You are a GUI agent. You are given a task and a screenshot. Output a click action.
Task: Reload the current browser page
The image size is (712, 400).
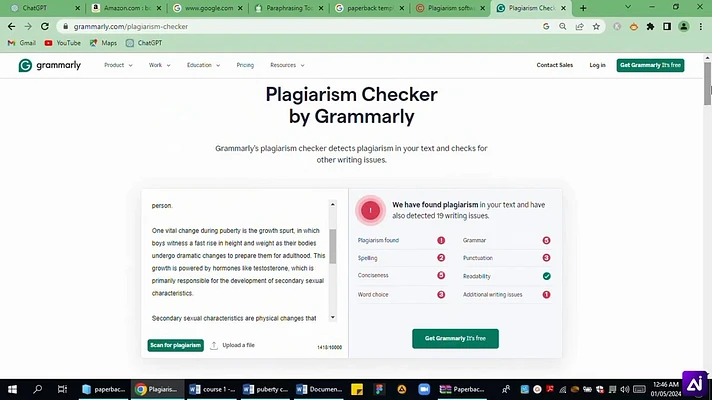point(44,27)
